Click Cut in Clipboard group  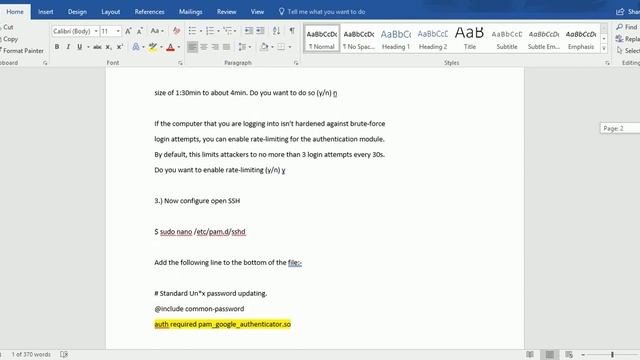tap(8, 27)
